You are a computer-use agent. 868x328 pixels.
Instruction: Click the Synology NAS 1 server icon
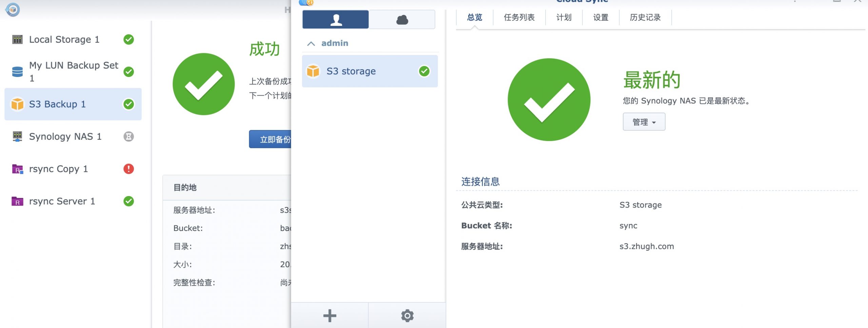[17, 136]
